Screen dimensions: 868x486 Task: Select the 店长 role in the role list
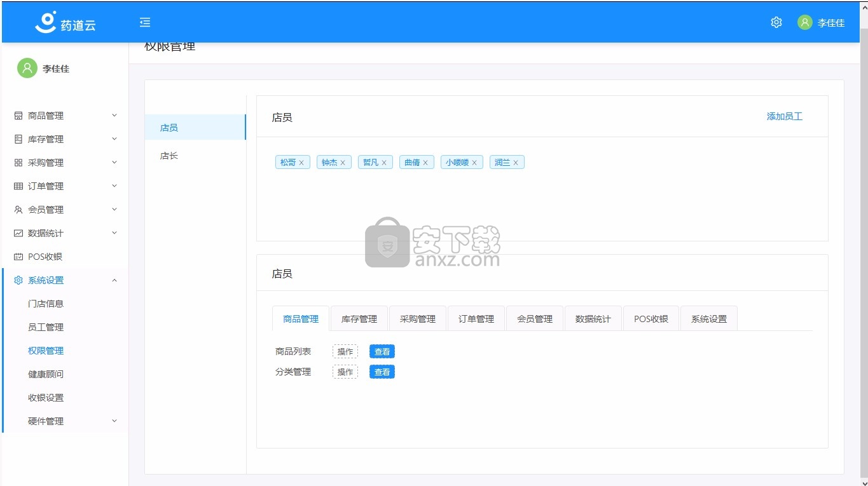pyautogui.click(x=195, y=155)
